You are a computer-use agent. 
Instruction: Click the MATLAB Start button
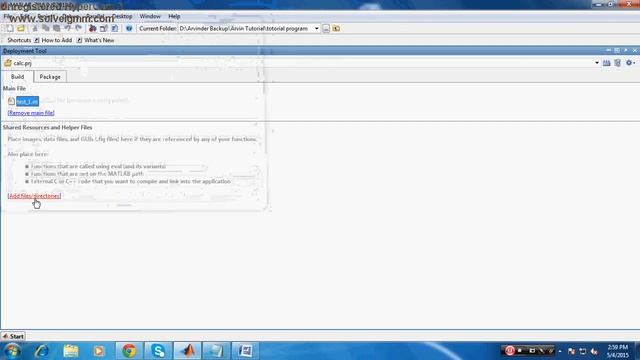point(13,336)
